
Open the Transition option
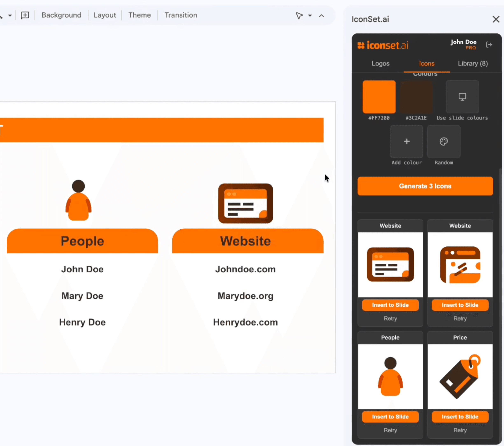pos(181,15)
